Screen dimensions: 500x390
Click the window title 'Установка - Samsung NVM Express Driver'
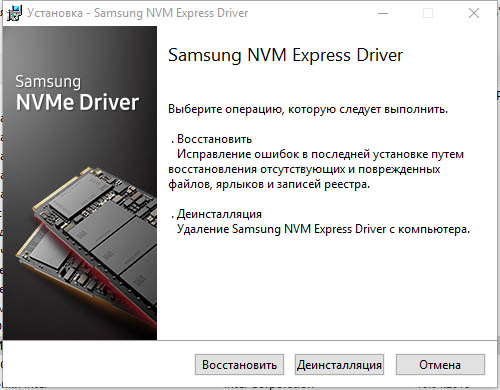138,13
